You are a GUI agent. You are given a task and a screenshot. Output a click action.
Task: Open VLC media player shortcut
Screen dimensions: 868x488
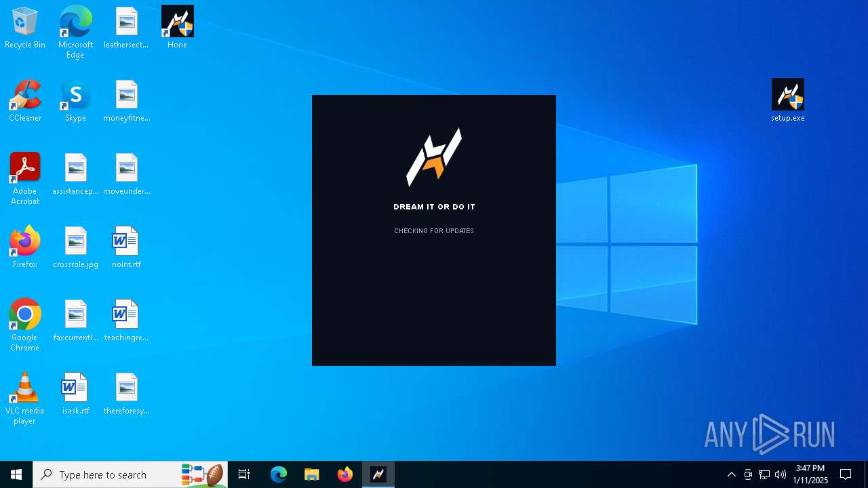(25, 399)
